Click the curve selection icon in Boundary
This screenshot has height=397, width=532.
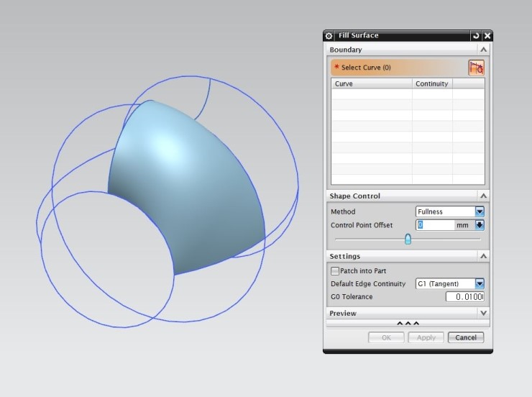476,68
